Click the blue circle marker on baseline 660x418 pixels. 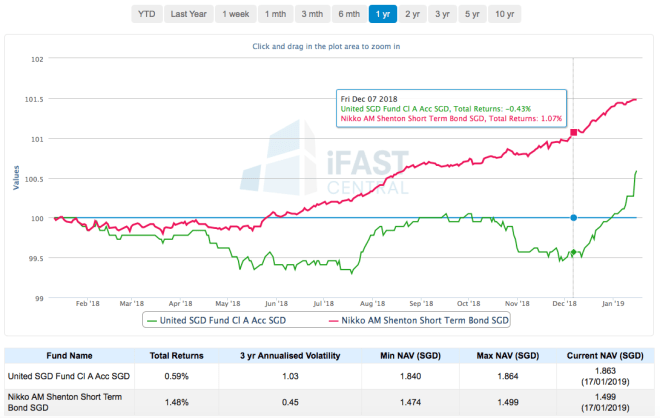click(573, 218)
